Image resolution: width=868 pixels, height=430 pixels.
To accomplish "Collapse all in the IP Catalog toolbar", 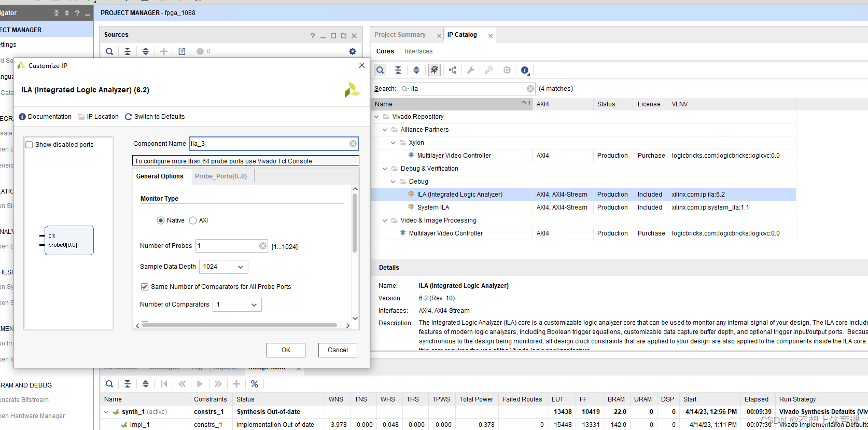I will [x=398, y=70].
